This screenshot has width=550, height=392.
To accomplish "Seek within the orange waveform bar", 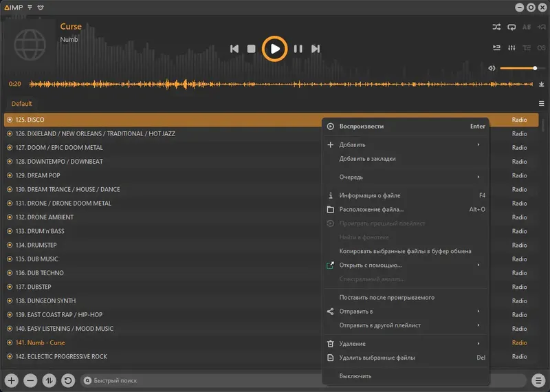I will (281, 84).
